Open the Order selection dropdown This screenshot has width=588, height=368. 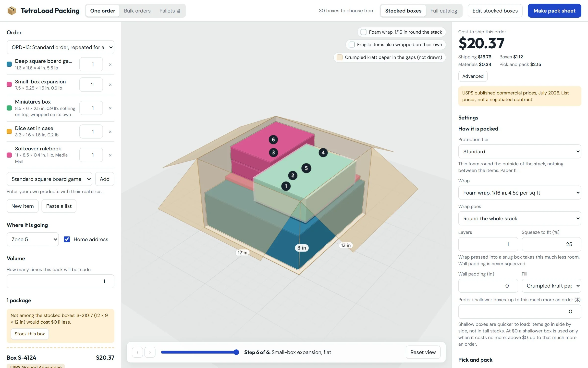[60, 47]
